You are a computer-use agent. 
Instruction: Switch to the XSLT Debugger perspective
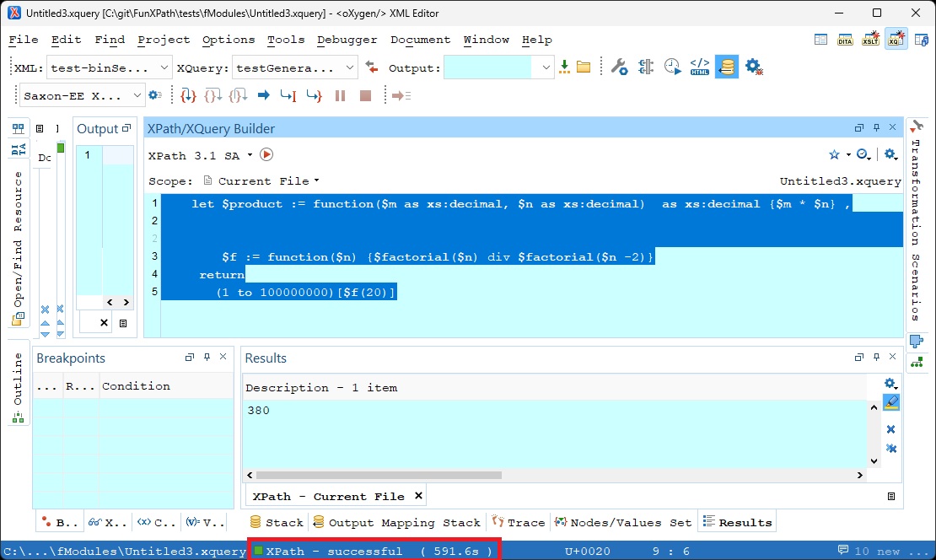point(870,40)
